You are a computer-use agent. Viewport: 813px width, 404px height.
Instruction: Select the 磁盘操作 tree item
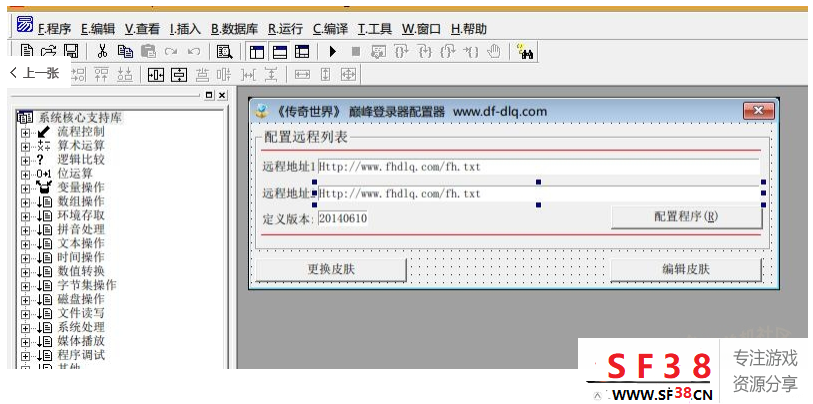(x=81, y=299)
